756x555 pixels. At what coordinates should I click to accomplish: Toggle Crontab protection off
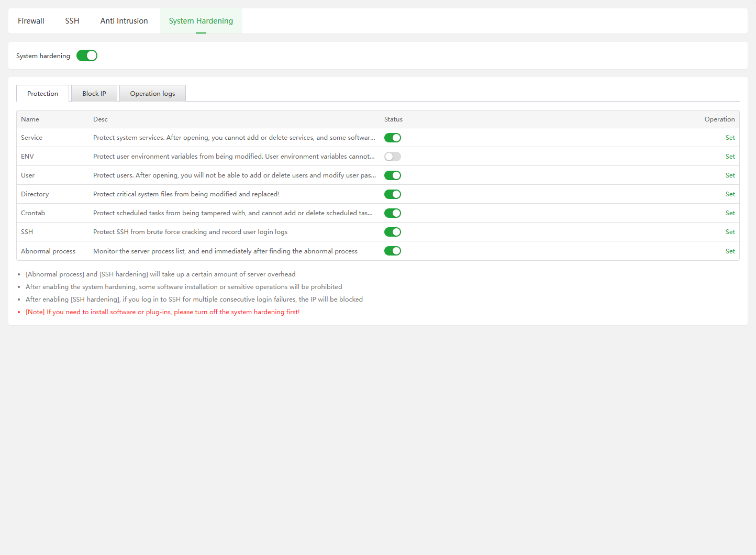(x=392, y=213)
